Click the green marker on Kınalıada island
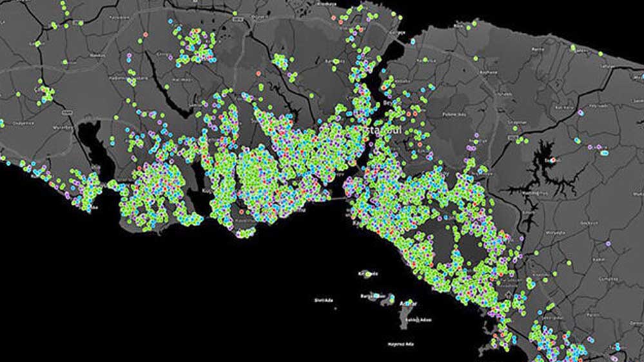Image resolution: width=644 pixels, height=362 pixels. [368, 274]
